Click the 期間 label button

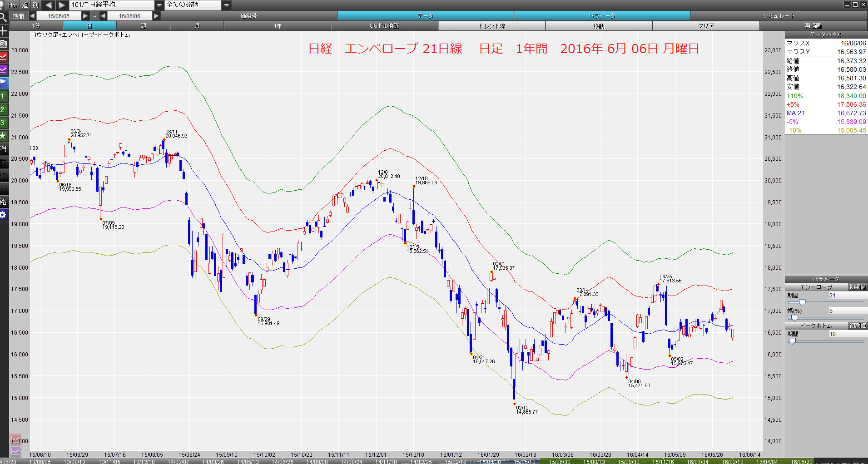coord(19,16)
